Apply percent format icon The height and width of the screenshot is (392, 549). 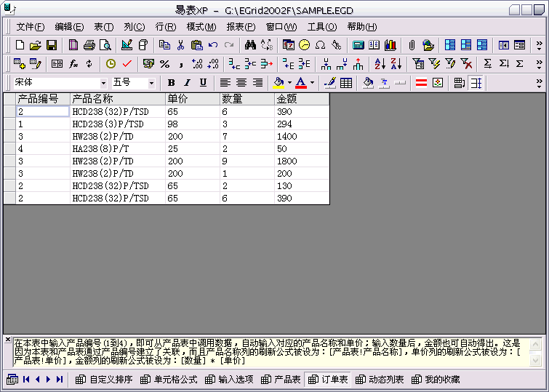164,64
